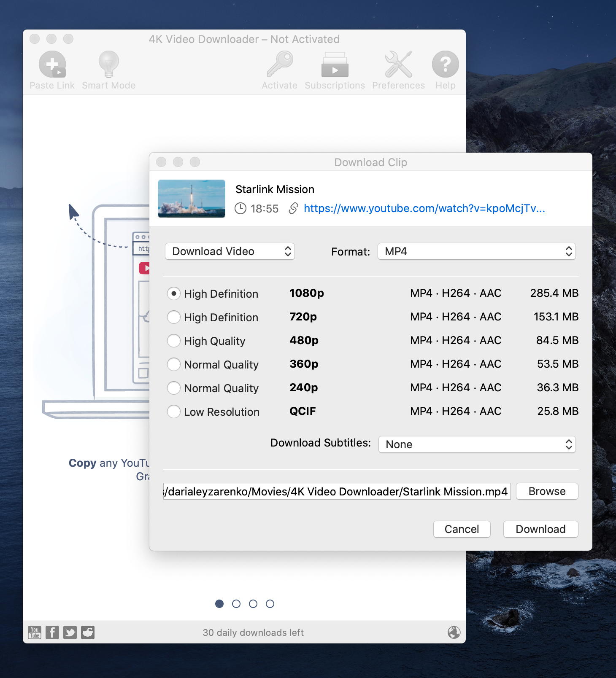
Task: Click the link chain icon beside the URL
Action: tap(293, 208)
